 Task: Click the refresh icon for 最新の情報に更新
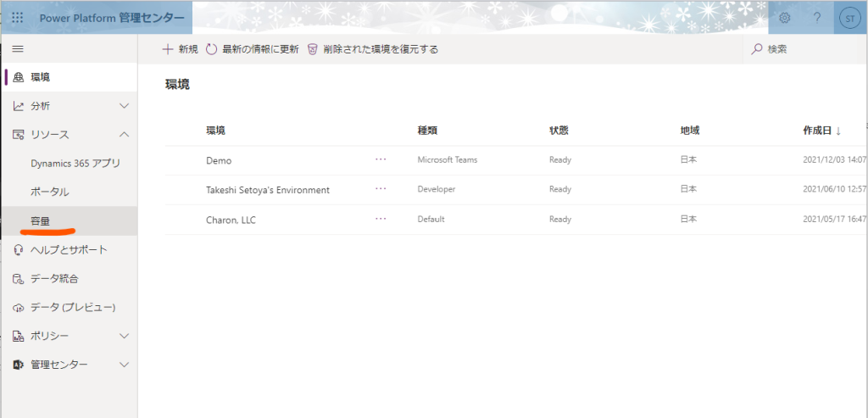click(x=211, y=49)
